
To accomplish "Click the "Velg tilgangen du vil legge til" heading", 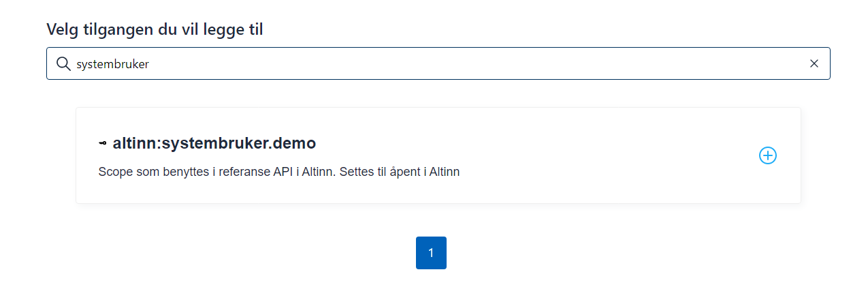I will (155, 29).
